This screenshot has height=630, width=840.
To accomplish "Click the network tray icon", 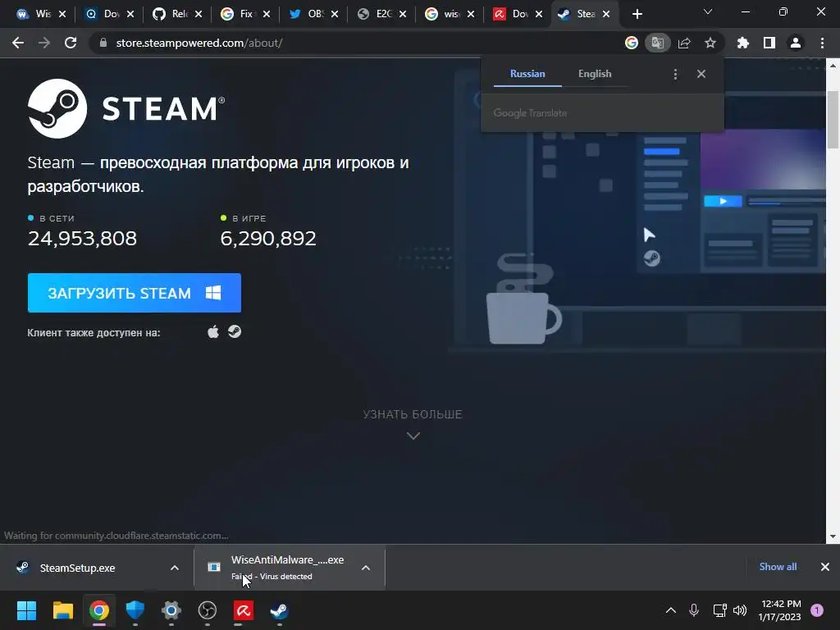I will tap(719, 610).
